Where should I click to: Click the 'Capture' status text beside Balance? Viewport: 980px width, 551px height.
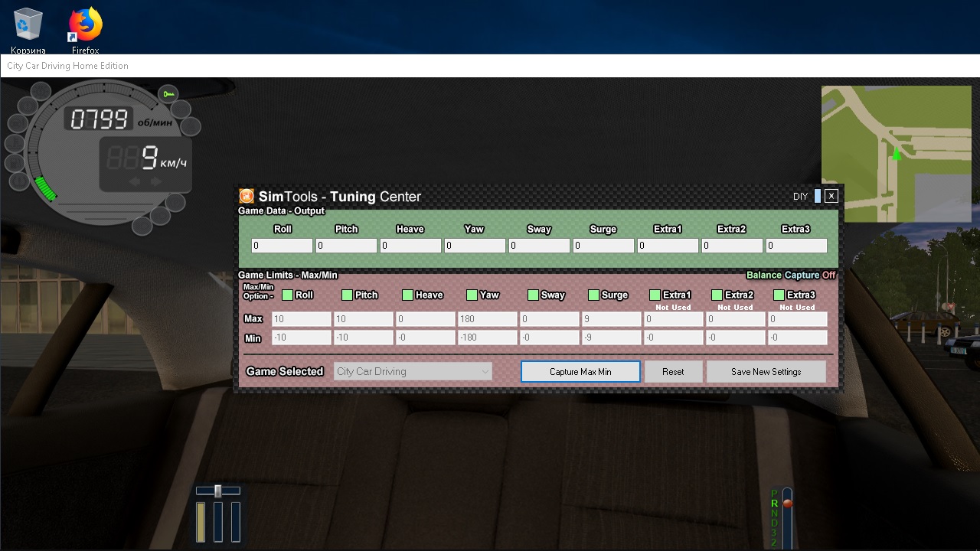click(x=802, y=275)
